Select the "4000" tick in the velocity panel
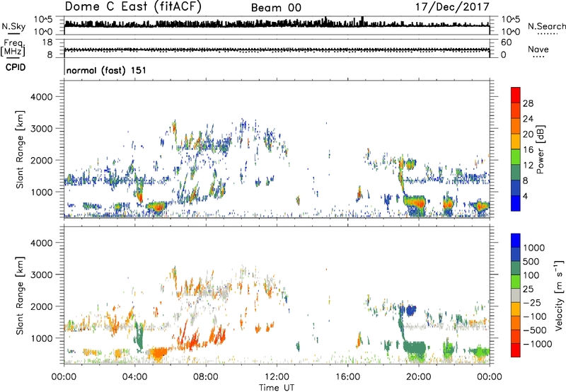This screenshot has width=566, height=392. [41, 243]
